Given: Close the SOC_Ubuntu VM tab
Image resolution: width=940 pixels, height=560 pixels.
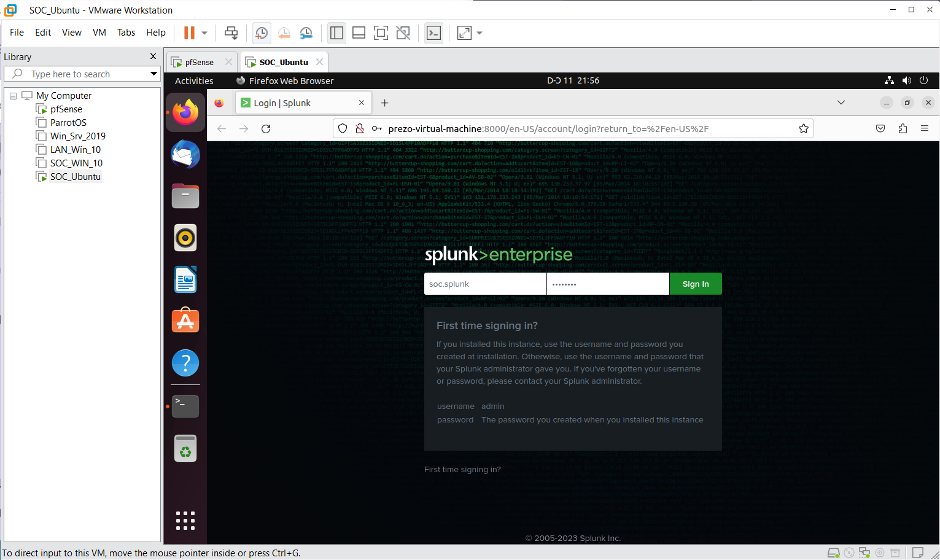Looking at the screenshot, I should 319,61.
